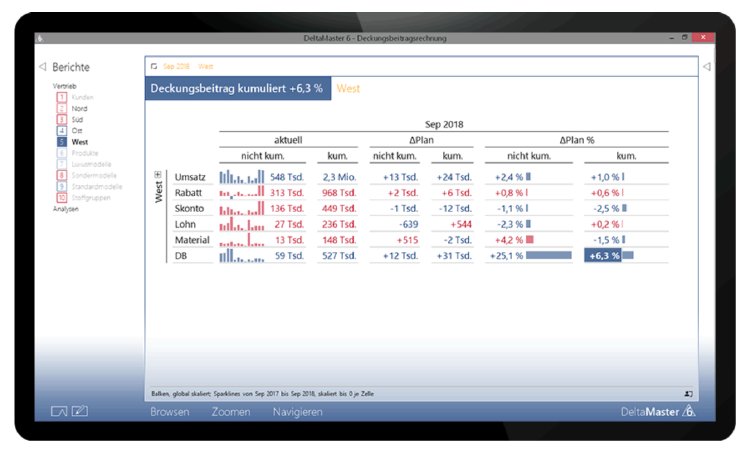Switch to Browsen mode
The height and width of the screenshot is (449, 746).
click(x=170, y=412)
